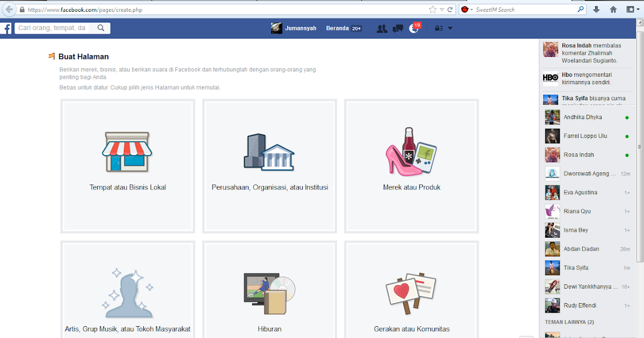The image size is (644, 338).
Task: Chat with Dworowati Ageng
Action: coord(587,174)
